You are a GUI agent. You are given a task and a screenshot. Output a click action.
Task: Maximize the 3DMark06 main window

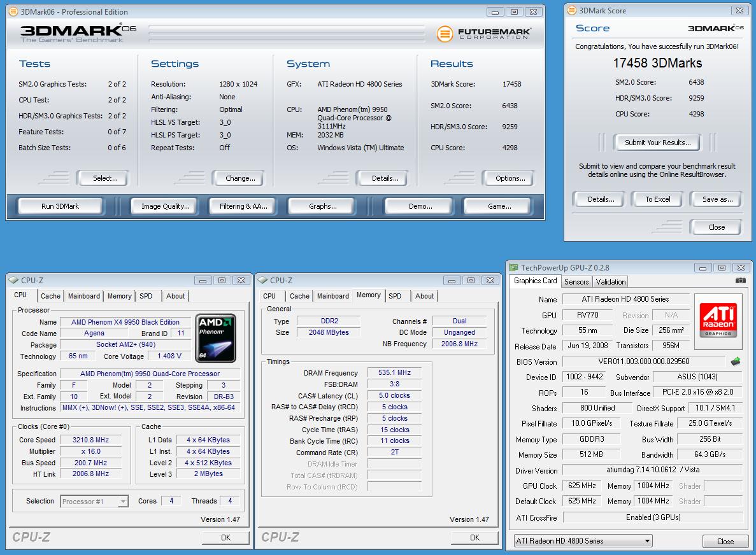[515, 12]
